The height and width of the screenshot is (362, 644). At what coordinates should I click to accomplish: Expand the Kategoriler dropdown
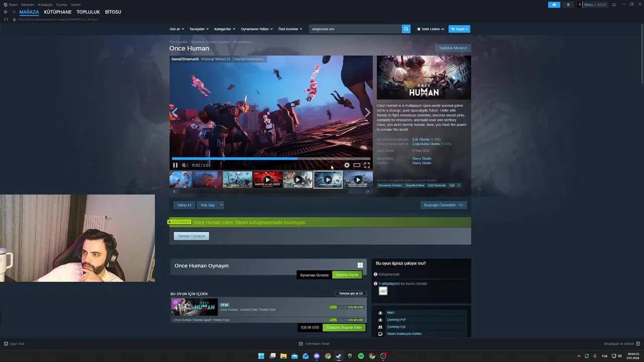click(224, 29)
